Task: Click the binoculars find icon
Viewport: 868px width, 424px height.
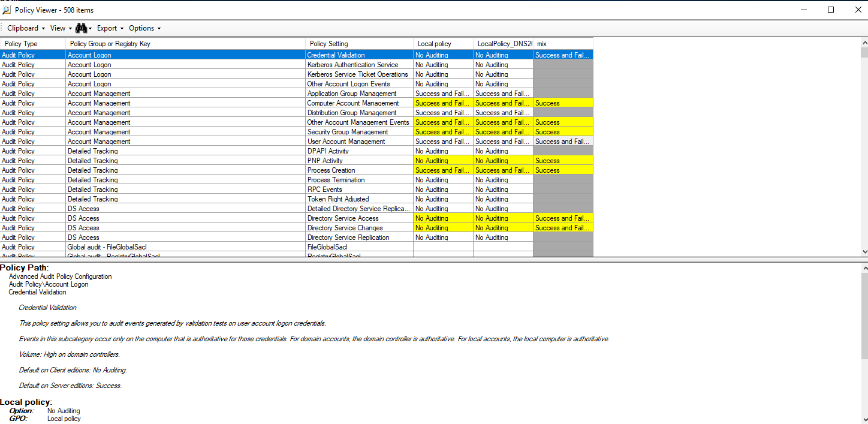Action: click(x=82, y=28)
